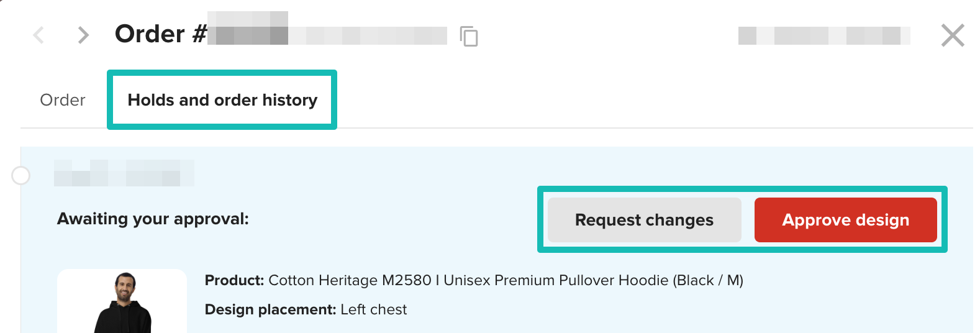The image size is (980, 333).
Task: Click the bold Product: label
Action: (x=235, y=280)
